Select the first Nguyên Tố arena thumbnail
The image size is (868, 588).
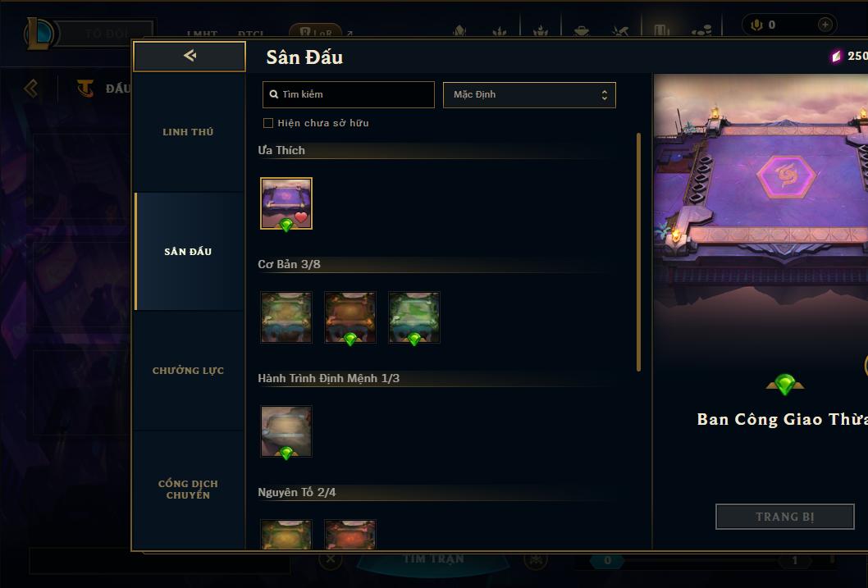(286, 535)
